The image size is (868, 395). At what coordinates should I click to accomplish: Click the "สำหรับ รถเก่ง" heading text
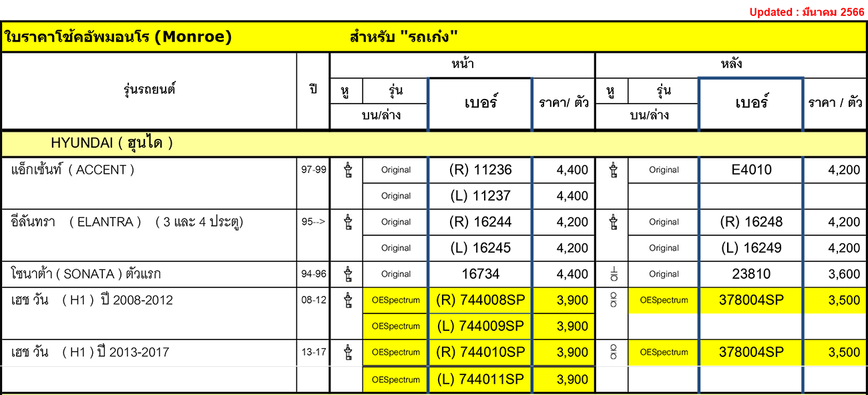pyautogui.click(x=403, y=37)
